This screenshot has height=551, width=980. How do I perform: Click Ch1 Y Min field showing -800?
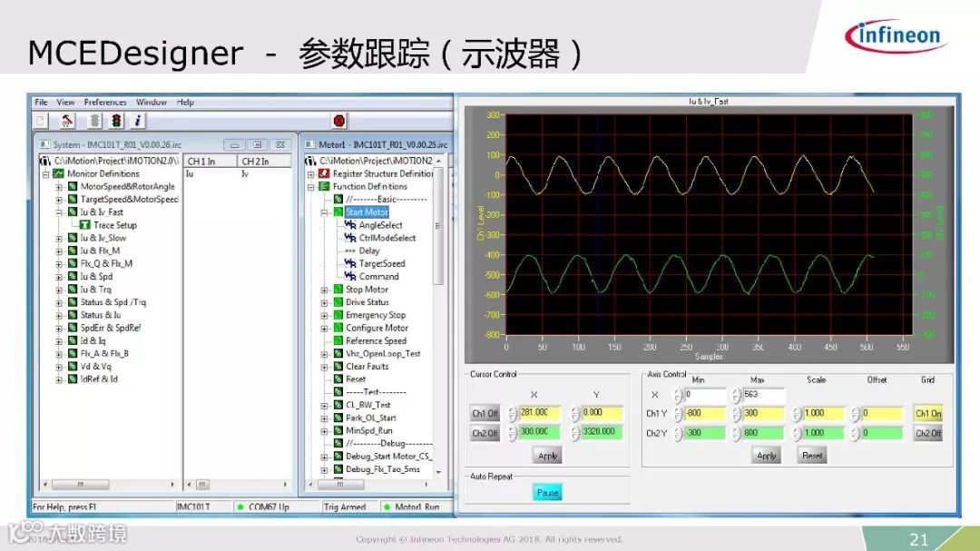[x=705, y=413]
